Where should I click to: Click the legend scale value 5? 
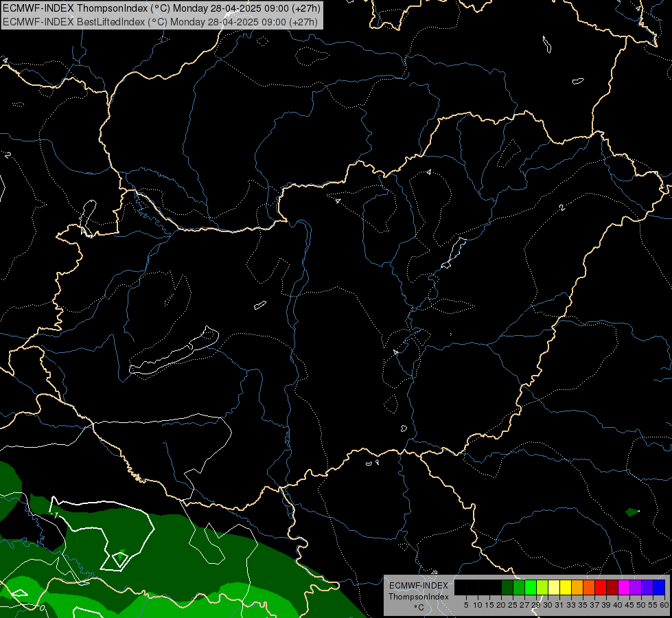click(x=466, y=605)
